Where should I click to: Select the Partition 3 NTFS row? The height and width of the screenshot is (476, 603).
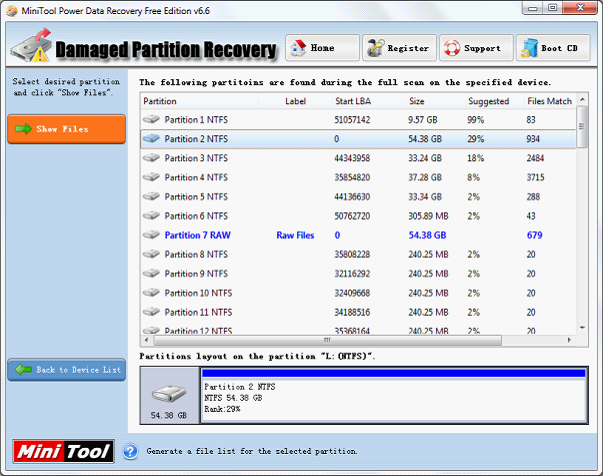click(x=358, y=158)
